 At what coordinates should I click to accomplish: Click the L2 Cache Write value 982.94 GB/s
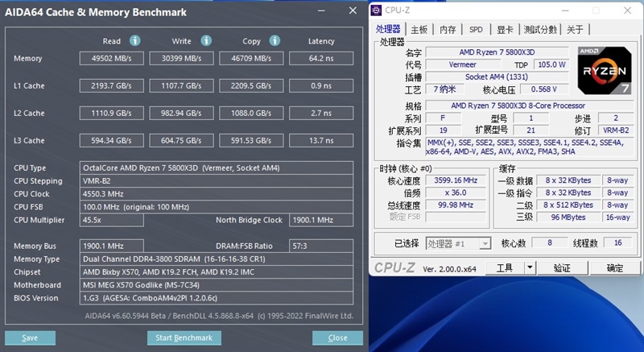click(182, 113)
